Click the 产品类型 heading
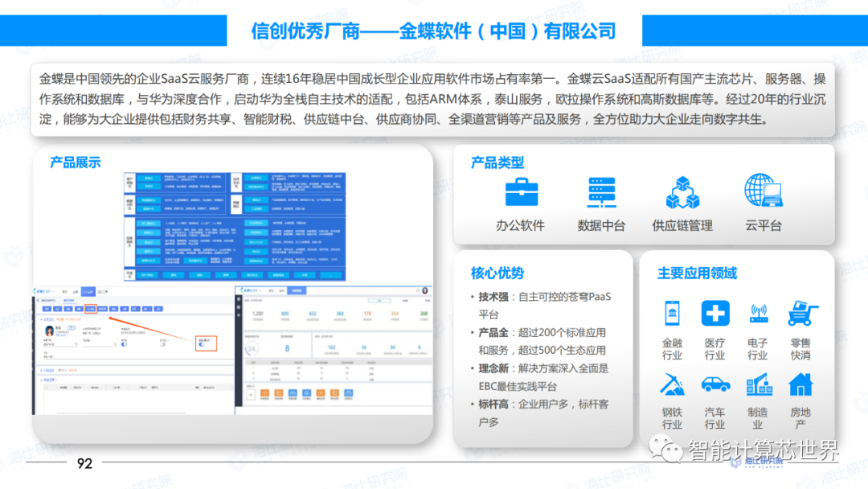868x489 pixels. (x=497, y=162)
